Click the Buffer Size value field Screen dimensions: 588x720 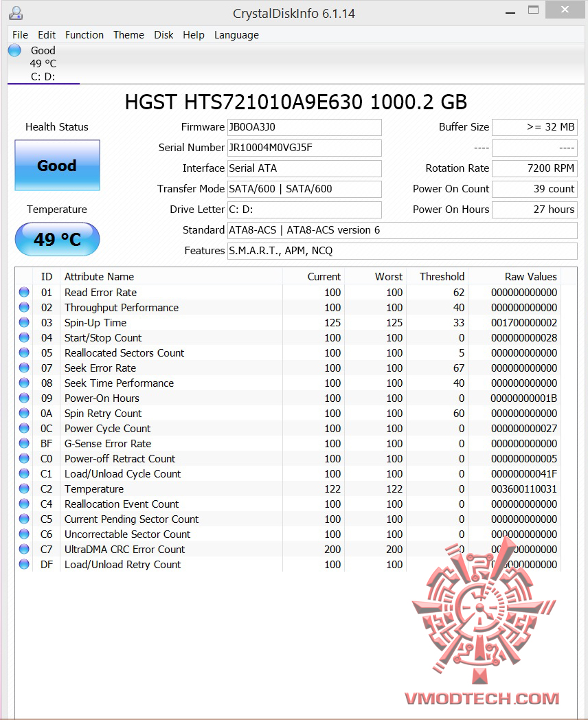tap(534, 127)
